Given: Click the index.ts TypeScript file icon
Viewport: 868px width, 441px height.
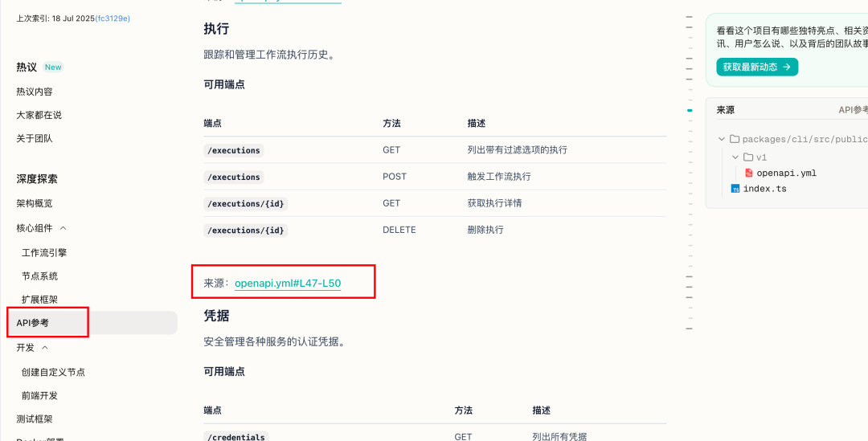Looking at the screenshot, I should click(735, 189).
